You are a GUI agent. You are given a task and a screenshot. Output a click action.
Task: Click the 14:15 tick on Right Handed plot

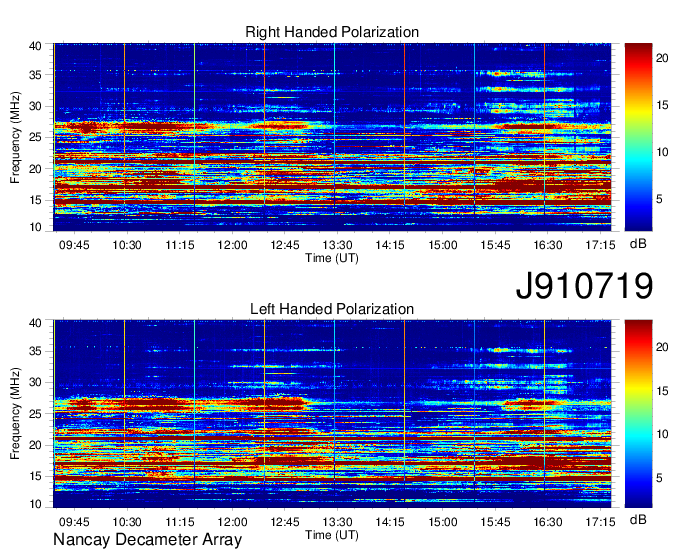pos(390,245)
